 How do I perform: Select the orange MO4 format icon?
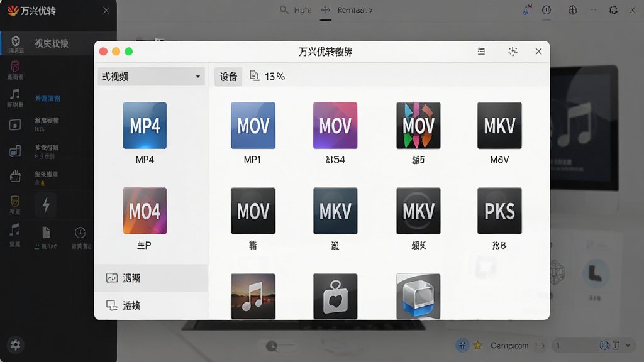pos(145,211)
